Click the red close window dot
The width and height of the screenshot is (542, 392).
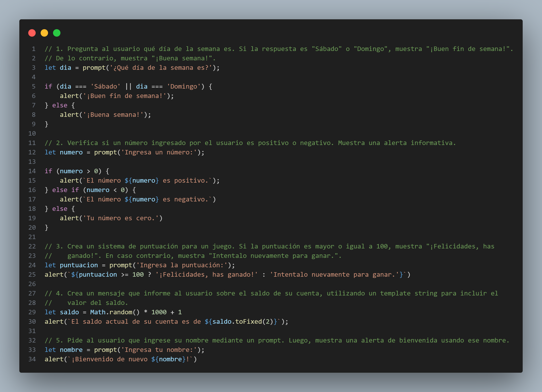[x=32, y=33]
